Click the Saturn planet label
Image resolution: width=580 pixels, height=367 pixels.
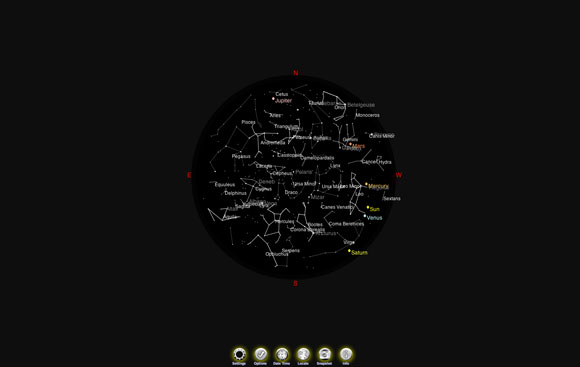[359, 253]
